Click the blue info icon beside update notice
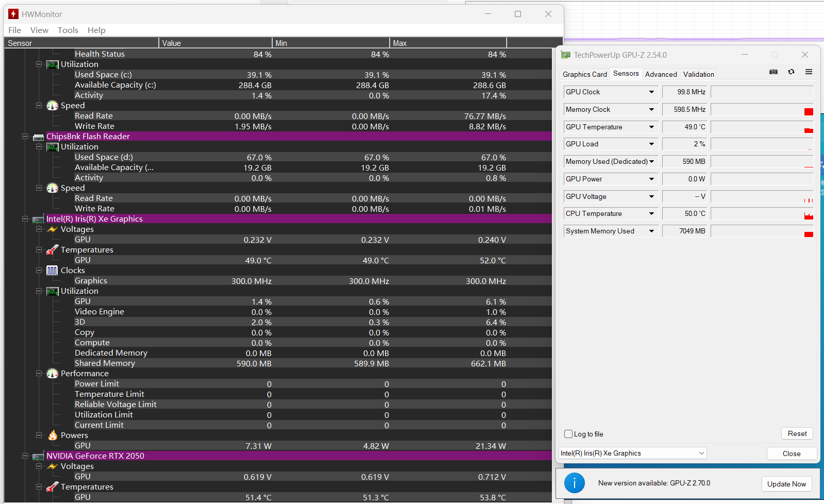The width and height of the screenshot is (824, 504). coord(574,483)
